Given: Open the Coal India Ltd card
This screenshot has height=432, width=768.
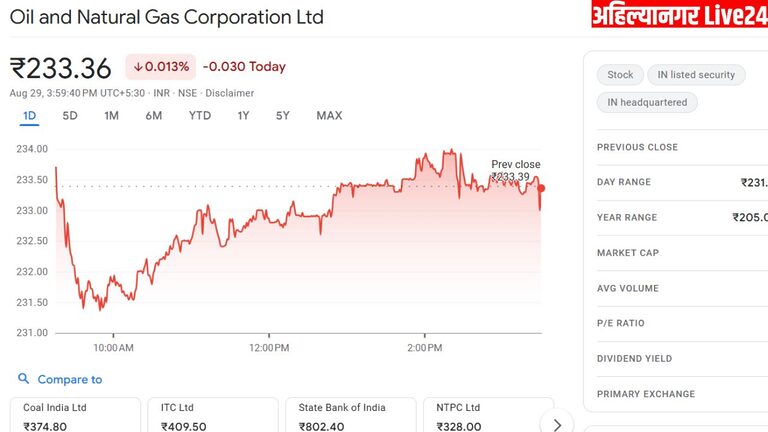Looking at the screenshot, I should [x=75, y=416].
